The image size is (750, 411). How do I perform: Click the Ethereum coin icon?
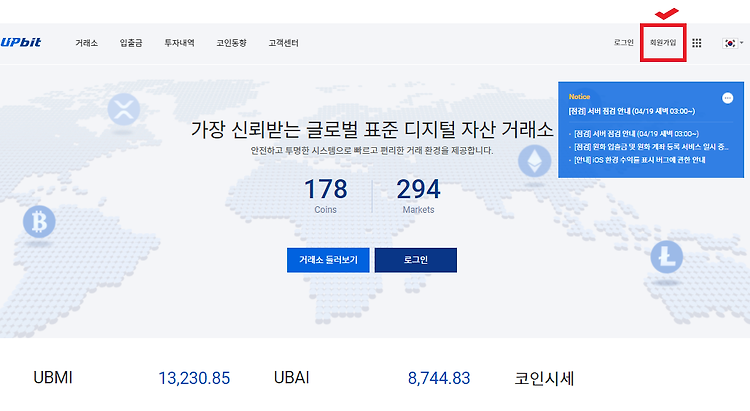pos(534,161)
